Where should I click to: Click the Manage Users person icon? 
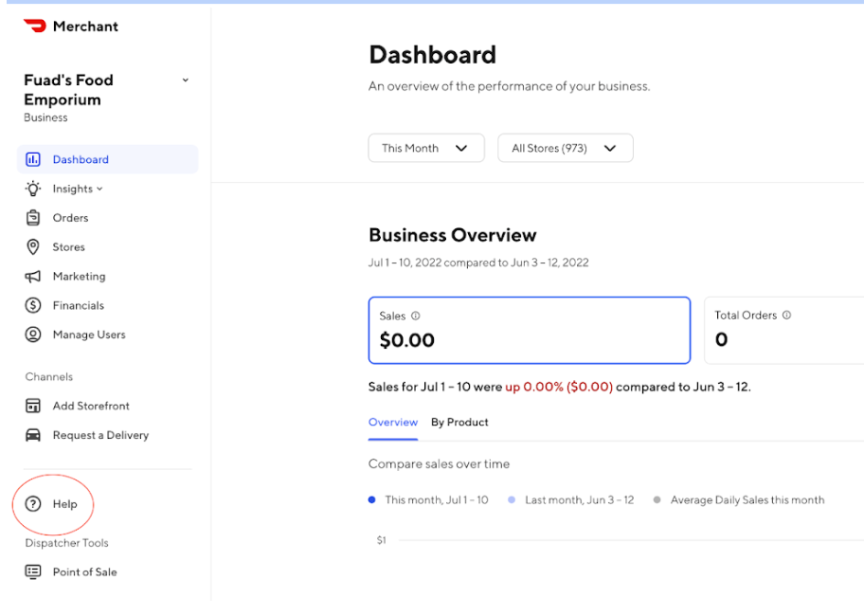[33, 335]
